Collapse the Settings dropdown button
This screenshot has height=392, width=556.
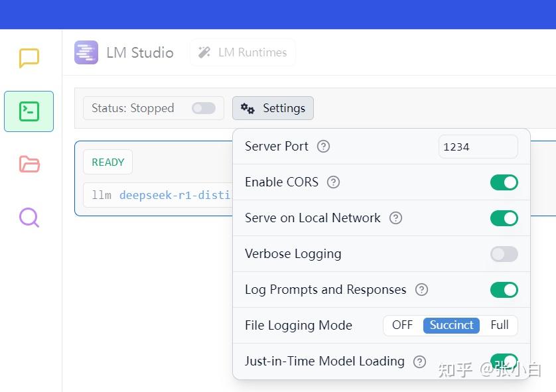pos(273,108)
